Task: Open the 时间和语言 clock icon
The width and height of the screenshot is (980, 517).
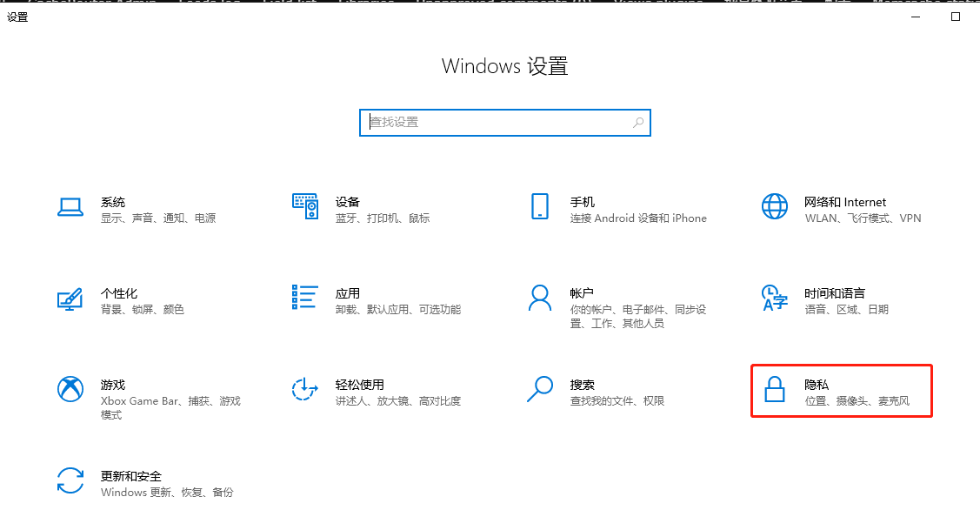Action: coord(775,298)
